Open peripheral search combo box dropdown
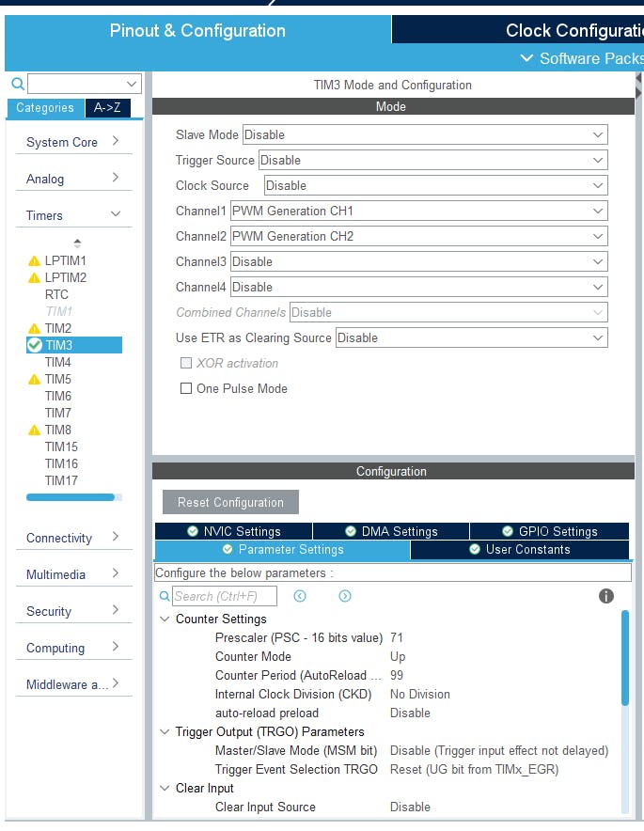 click(132, 84)
